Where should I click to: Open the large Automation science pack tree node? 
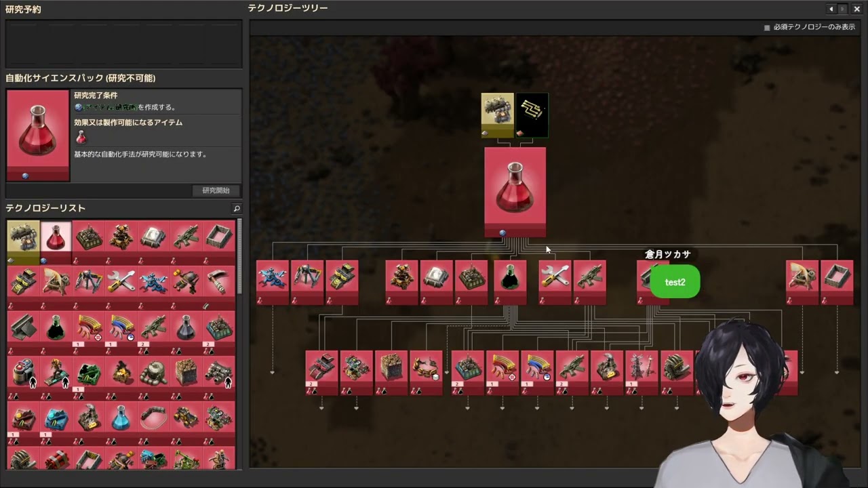pyautogui.click(x=515, y=192)
